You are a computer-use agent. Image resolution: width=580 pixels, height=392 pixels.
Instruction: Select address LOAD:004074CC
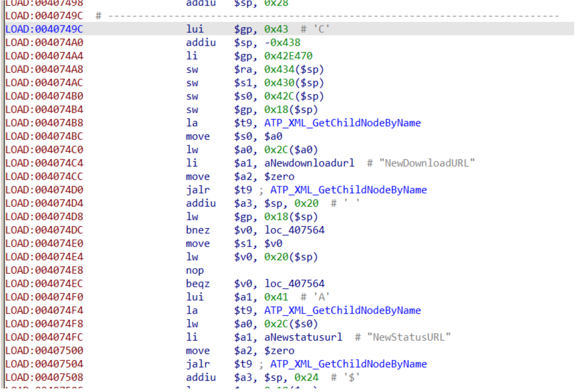click(x=44, y=176)
